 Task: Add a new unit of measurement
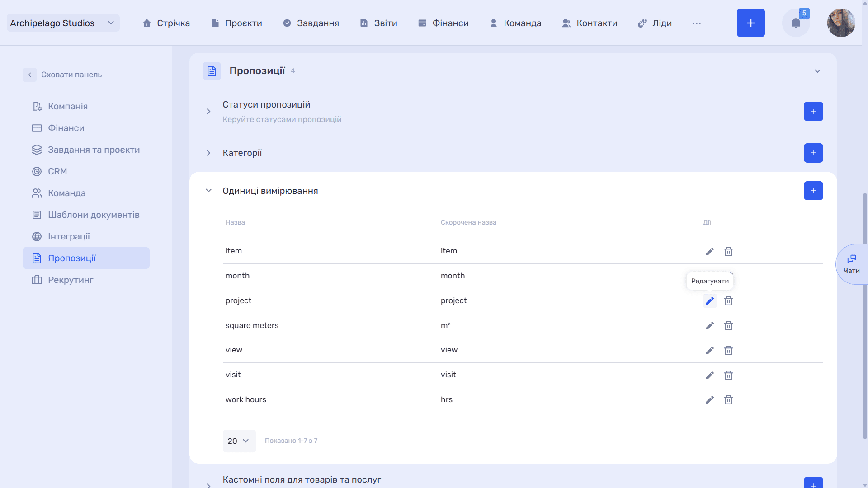coord(813,191)
